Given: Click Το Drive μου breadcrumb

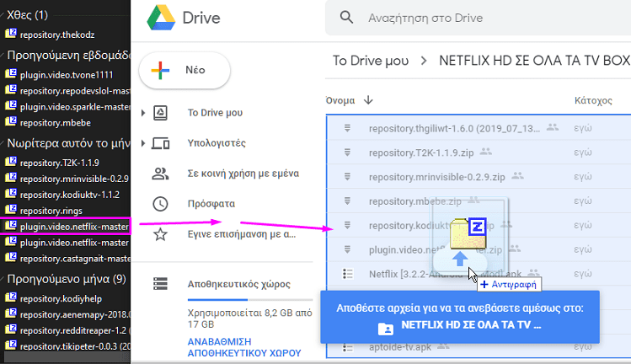Looking at the screenshot, I should tap(371, 61).
